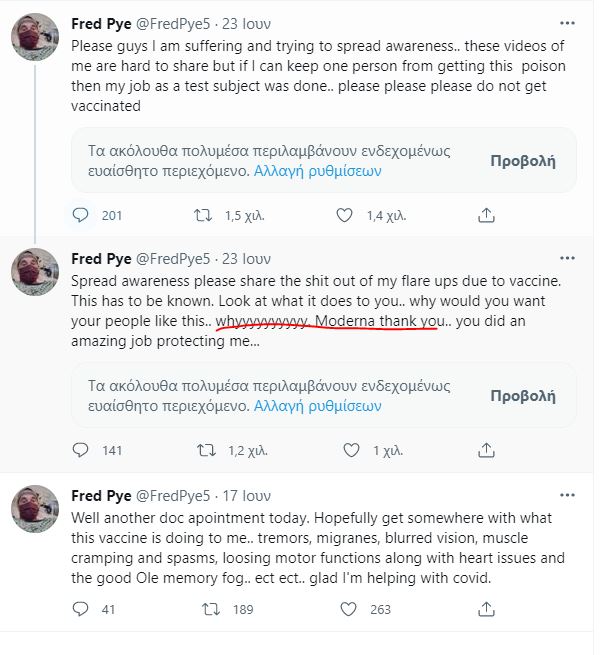This screenshot has width=614, height=655.
Task: Retweet the third tweet with 189 retweets
Action: pyautogui.click(x=212, y=608)
